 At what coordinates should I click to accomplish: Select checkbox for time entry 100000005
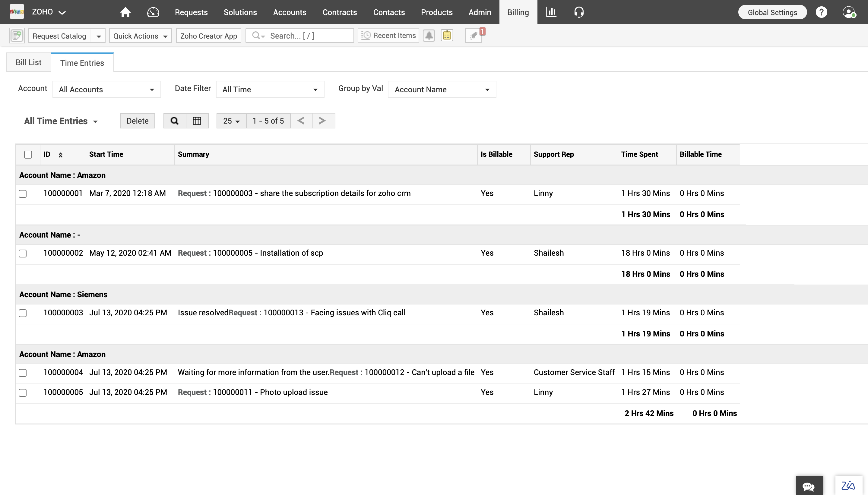click(23, 393)
